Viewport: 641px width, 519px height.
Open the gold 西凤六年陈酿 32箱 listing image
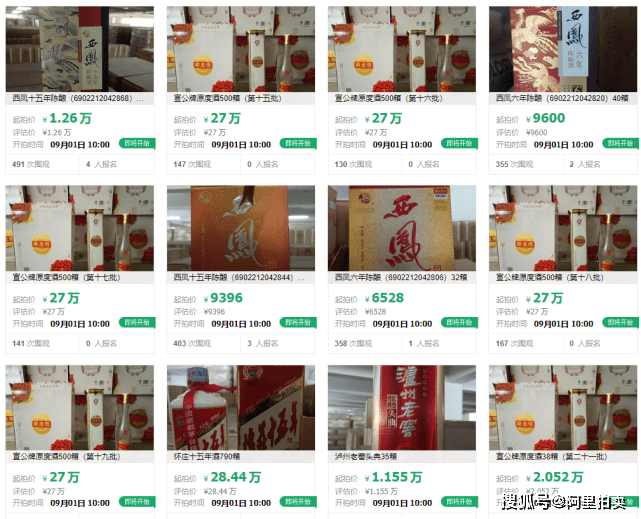point(402,228)
